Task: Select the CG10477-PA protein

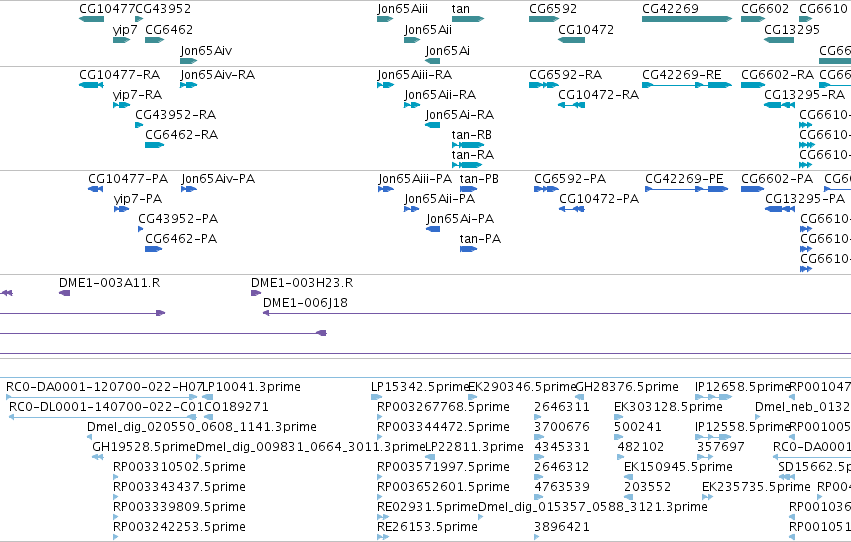Action: click(x=96, y=189)
